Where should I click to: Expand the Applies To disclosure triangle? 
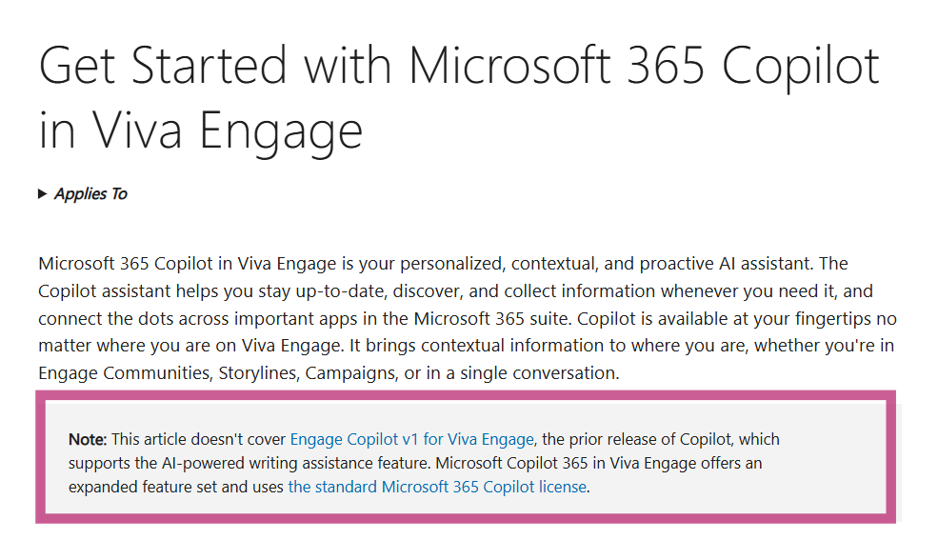(x=43, y=194)
